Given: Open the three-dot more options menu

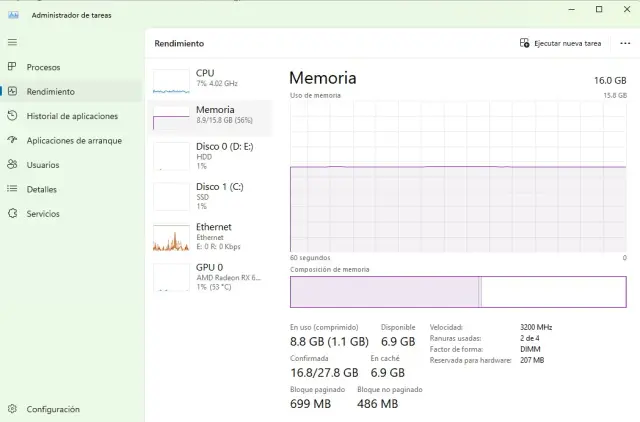Looking at the screenshot, I should pos(625,44).
